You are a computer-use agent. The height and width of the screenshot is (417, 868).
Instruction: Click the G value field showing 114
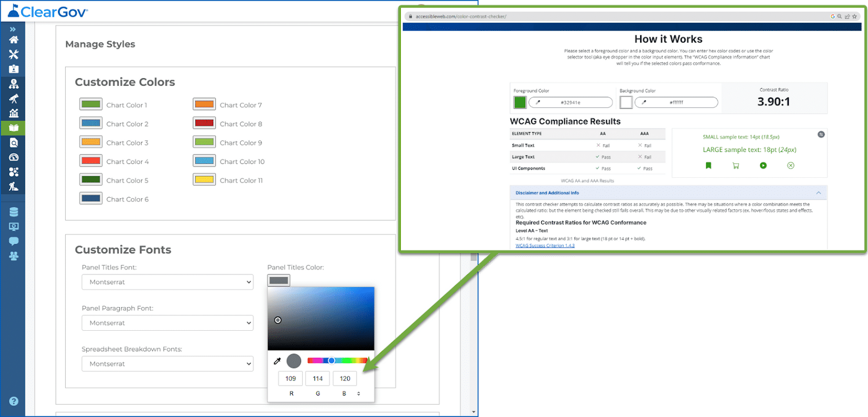[318, 378]
